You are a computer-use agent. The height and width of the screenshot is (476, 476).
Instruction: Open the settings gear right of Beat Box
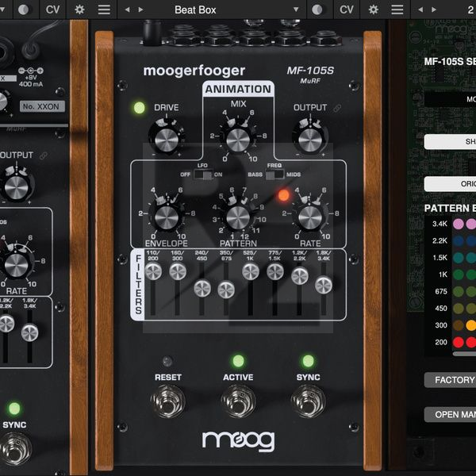(373, 10)
